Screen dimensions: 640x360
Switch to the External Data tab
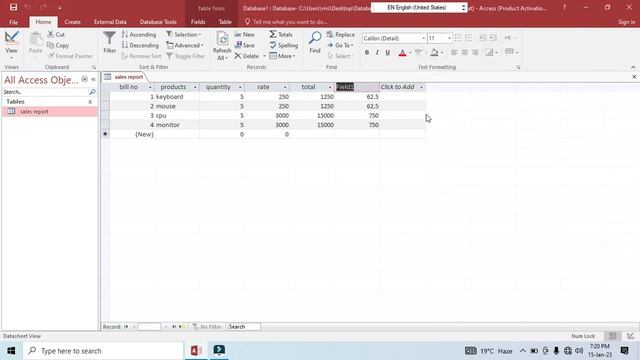tap(110, 22)
